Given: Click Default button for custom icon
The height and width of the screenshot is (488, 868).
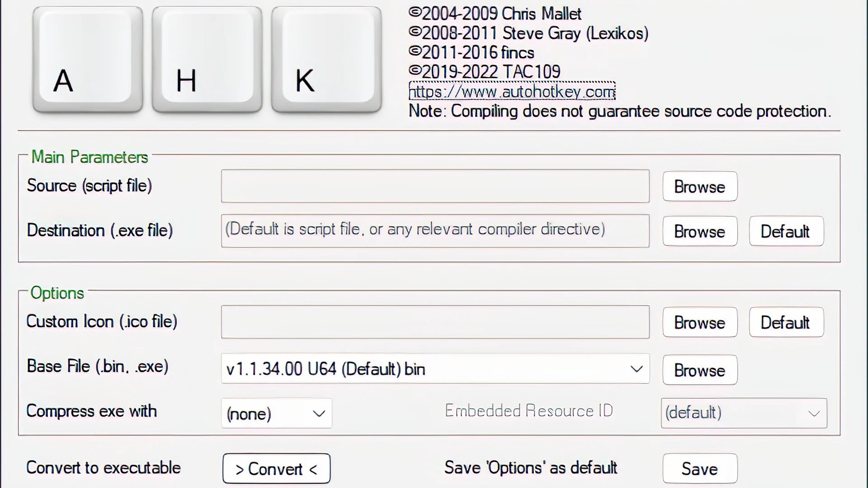Looking at the screenshot, I should pyautogui.click(x=785, y=322).
